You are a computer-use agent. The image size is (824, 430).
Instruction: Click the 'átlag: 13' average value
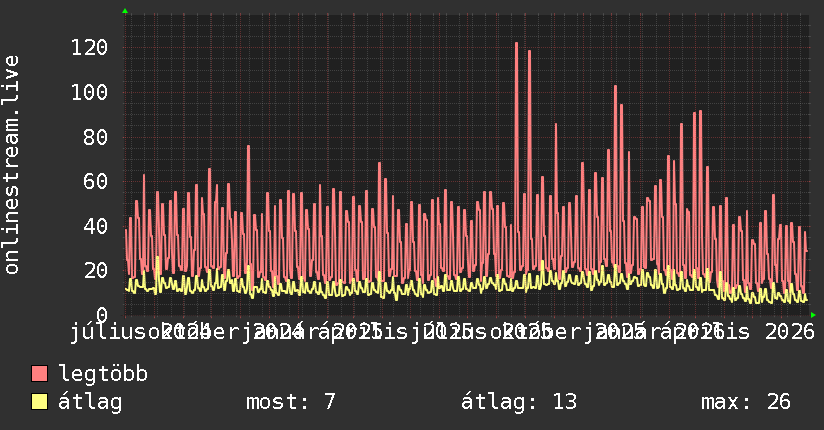(x=519, y=402)
